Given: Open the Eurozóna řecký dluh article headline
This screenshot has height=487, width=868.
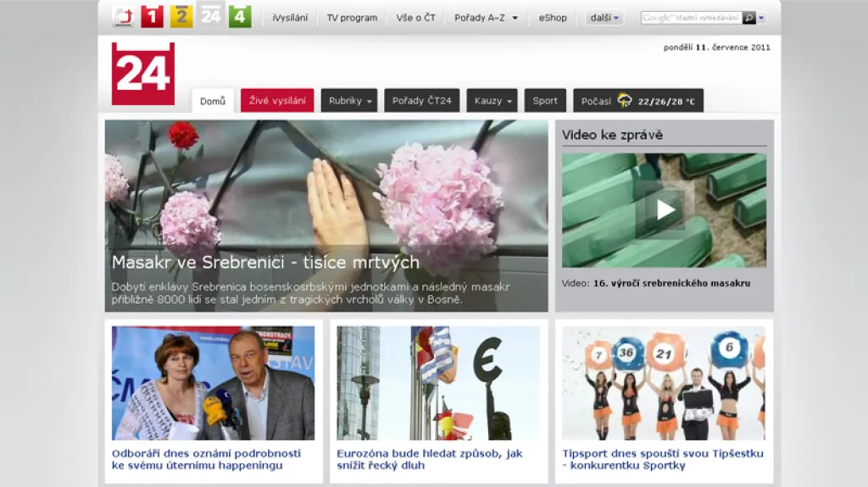Looking at the screenshot, I should (x=430, y=459).
